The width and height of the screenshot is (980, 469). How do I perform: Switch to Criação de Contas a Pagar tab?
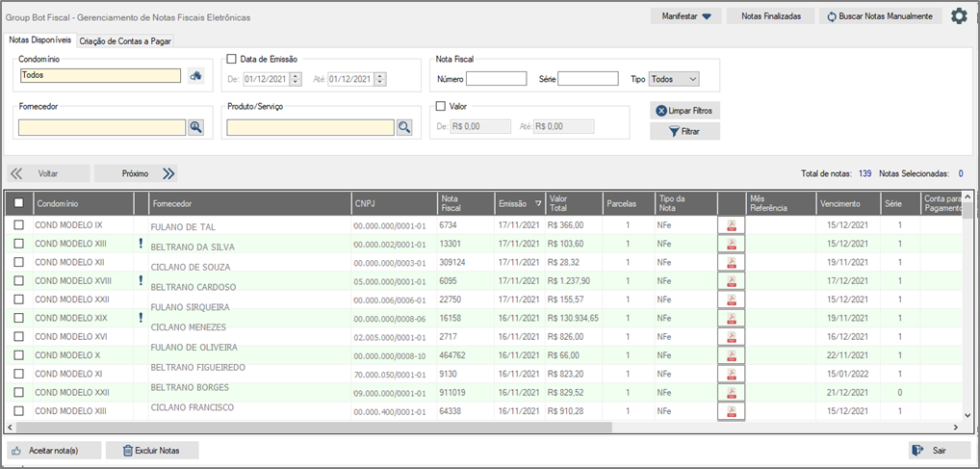pos(125,41)
